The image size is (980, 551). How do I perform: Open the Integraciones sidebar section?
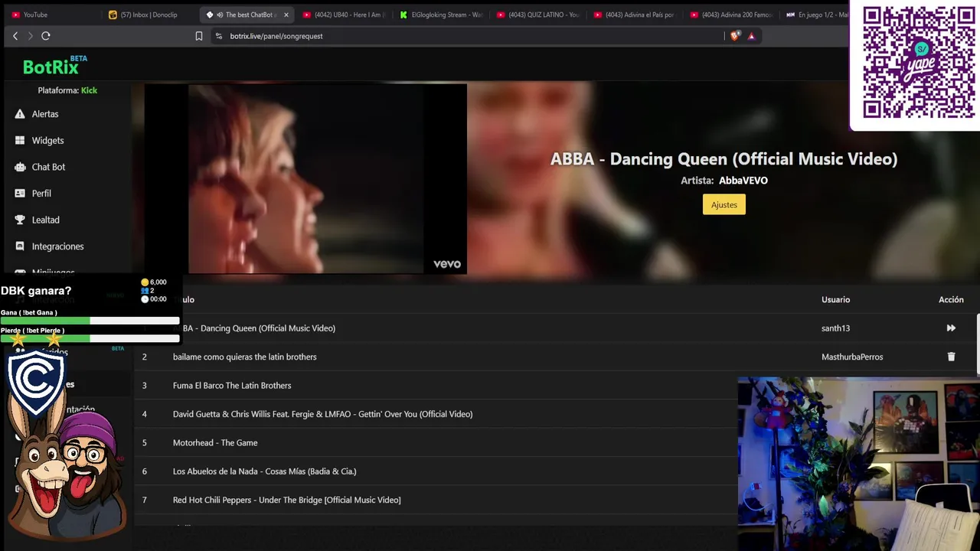pos(57,246)
